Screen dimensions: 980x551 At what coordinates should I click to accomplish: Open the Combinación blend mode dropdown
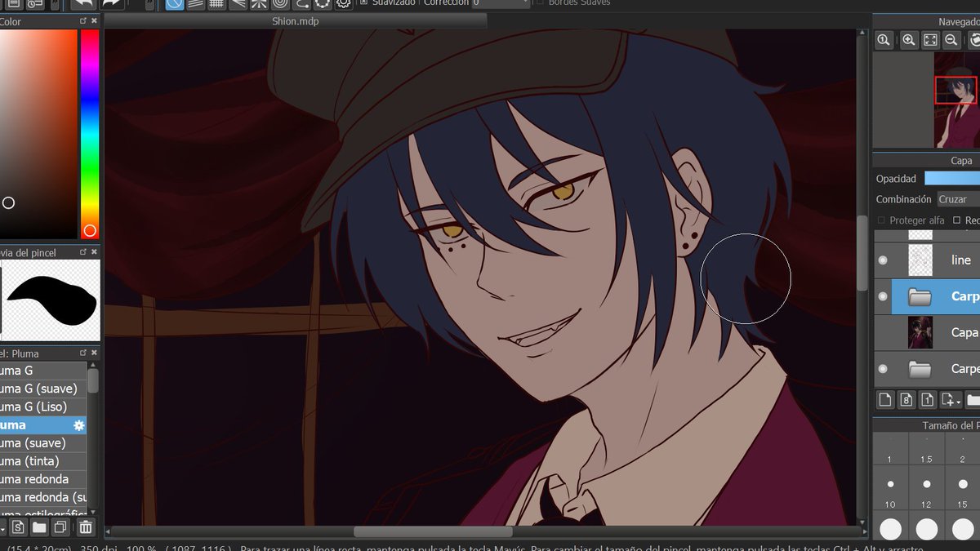tap(957, 199)
